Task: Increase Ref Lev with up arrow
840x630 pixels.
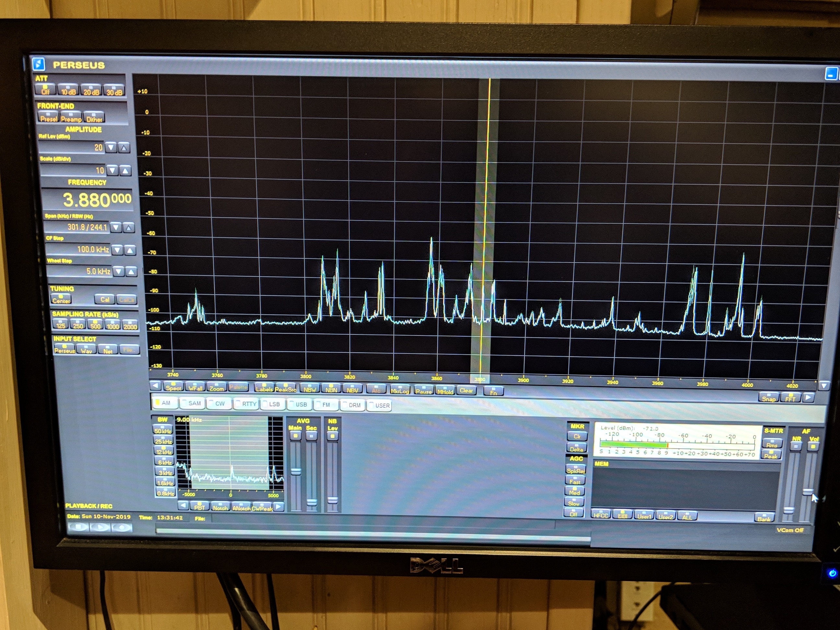Action: coord(124,147)
